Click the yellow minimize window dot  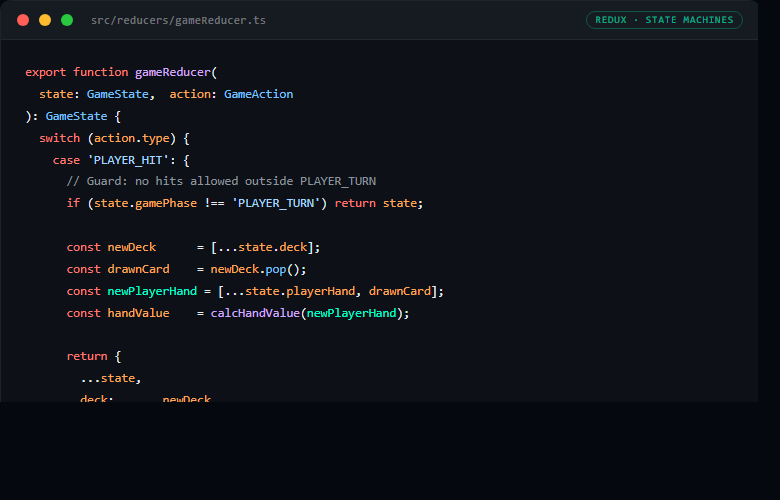pos(45,20)
